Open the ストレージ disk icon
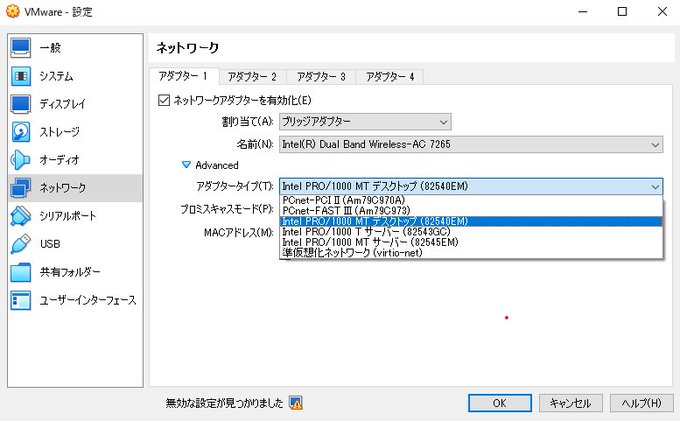The height and width of the screenshot is (421, 680). pyautogui.click(x=20, y=132)
